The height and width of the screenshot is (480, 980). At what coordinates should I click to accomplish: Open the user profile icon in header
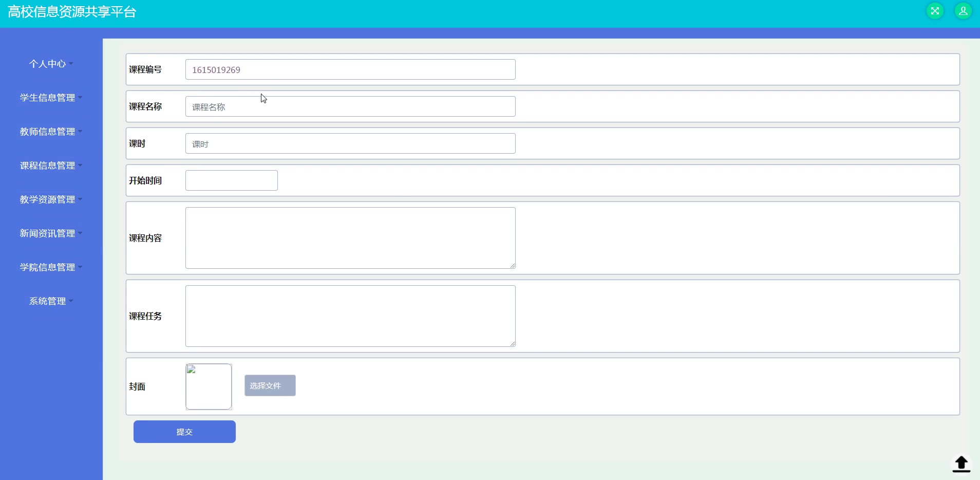[963, 11]
